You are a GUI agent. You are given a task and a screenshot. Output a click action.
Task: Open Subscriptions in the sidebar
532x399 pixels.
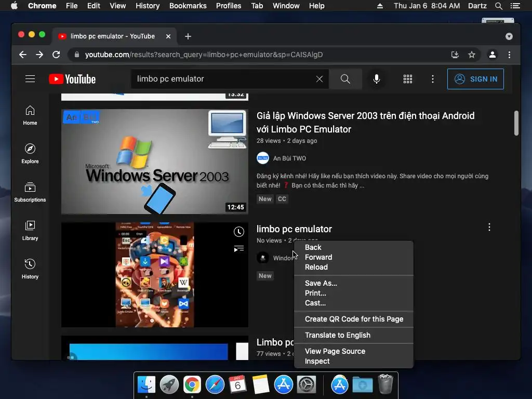click(x=30, y=192)
